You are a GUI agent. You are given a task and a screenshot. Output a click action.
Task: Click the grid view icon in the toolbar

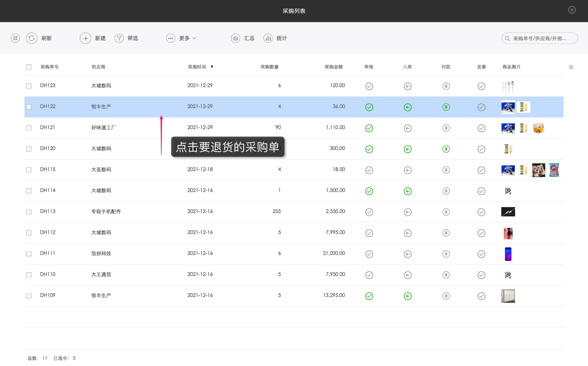[15, 38]
